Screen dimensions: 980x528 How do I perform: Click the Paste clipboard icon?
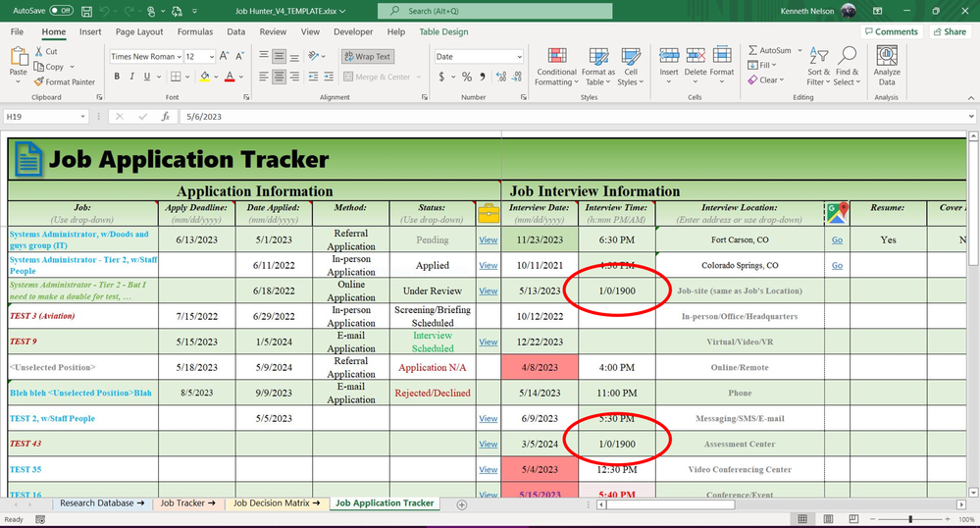19,57
